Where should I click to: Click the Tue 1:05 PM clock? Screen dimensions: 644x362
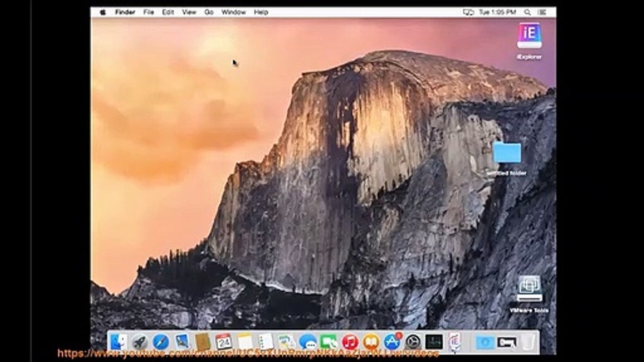pos(497,12)
